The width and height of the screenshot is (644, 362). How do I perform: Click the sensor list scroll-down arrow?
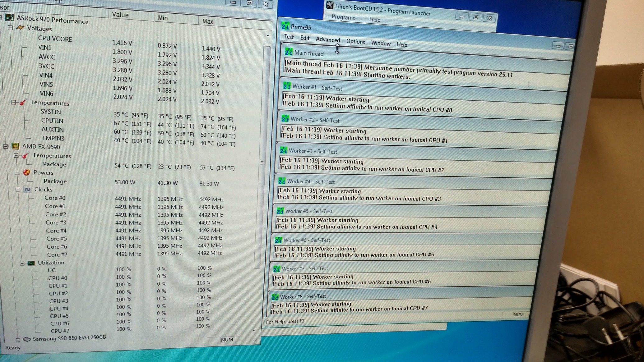pyautogui.click(x=254, y=330)
